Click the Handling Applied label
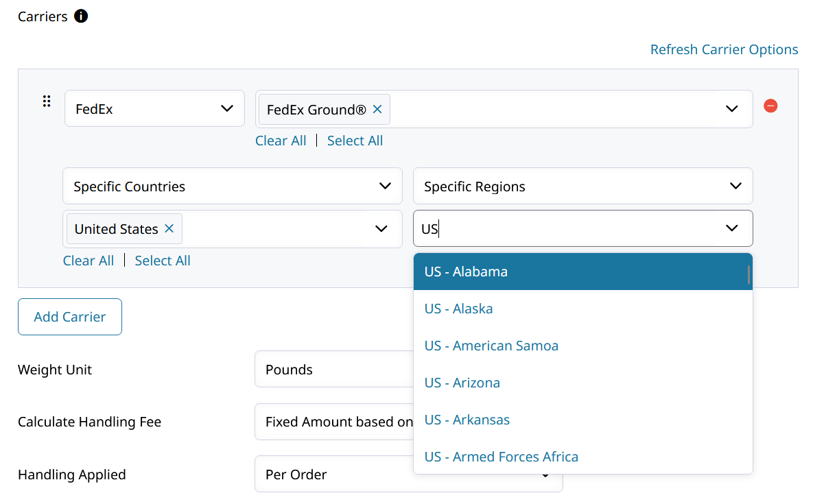The width and height of the screenshot is (813, 504). coord(71,475)
